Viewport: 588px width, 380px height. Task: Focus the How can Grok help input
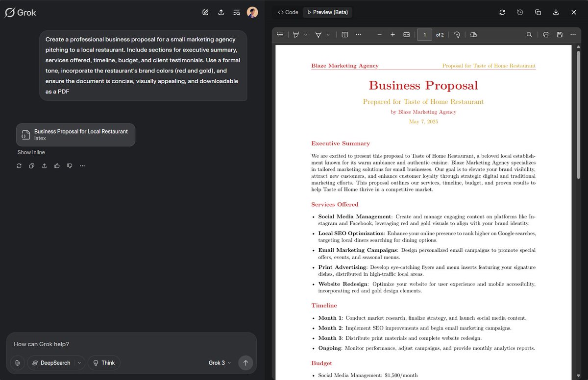coord(131,344)
